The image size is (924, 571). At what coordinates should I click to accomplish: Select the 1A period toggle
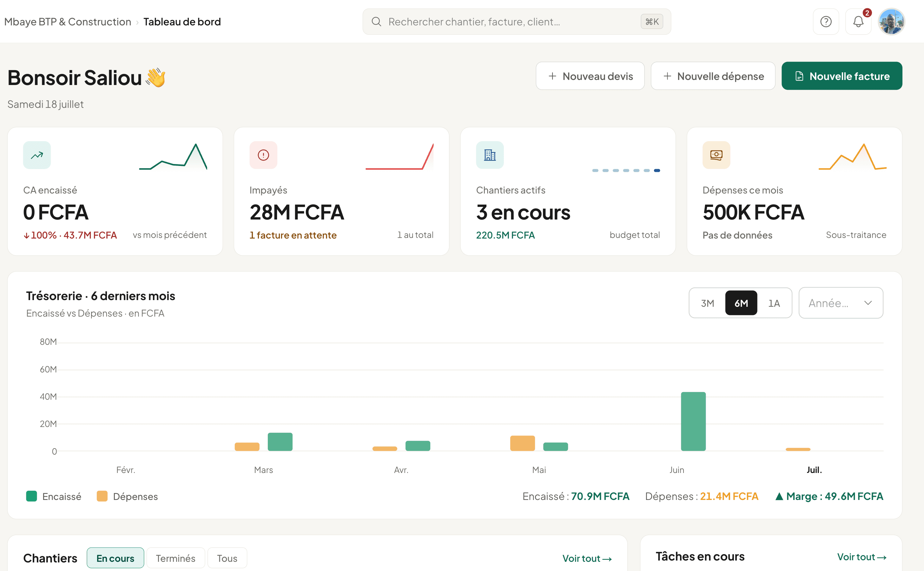click(x=774, y=303)
